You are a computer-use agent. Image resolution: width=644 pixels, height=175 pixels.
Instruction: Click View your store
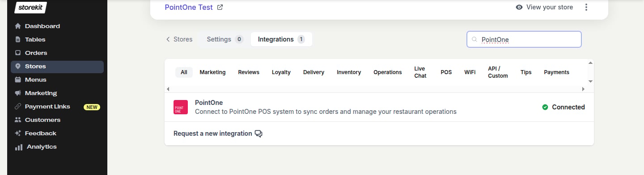[x=550, y=7]
